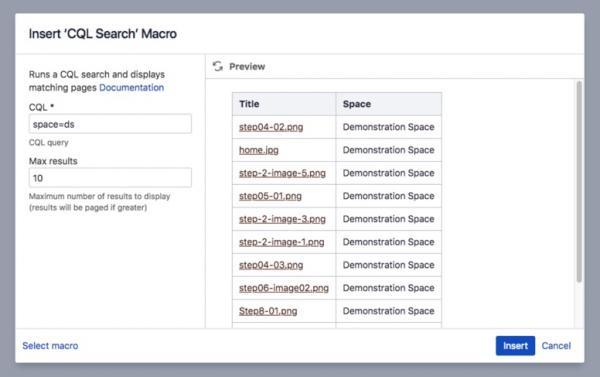Open the home.jpg result link

tap(259, 150)
